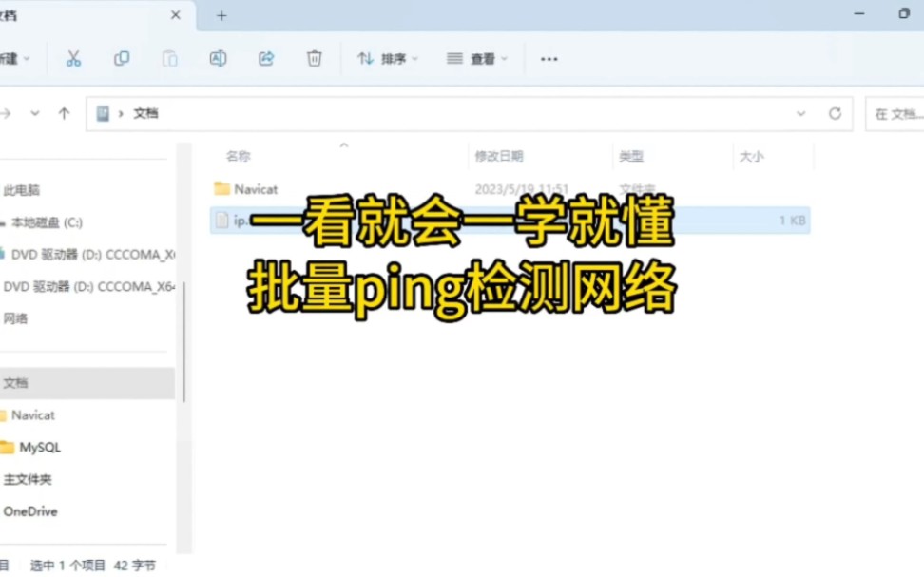This screenshot has width=924, height=577.
Task: Open the 排序 (Sort) dropdown
Action: click(388, 58)
